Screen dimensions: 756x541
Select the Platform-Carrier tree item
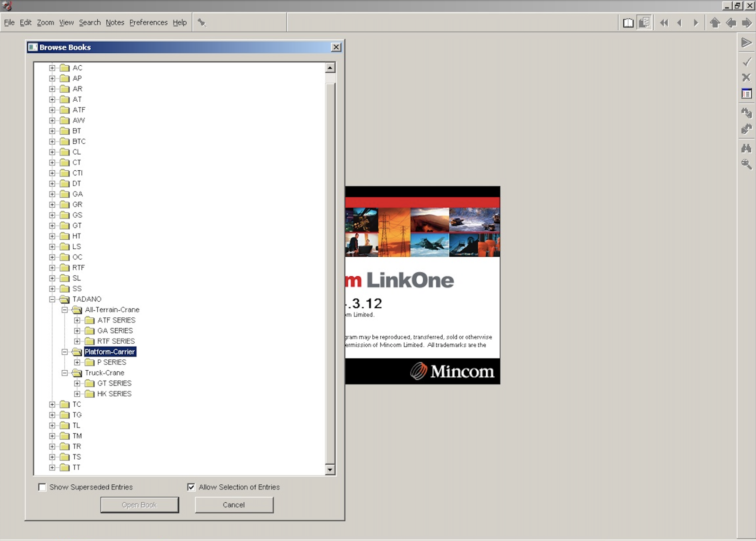[110, 352]
